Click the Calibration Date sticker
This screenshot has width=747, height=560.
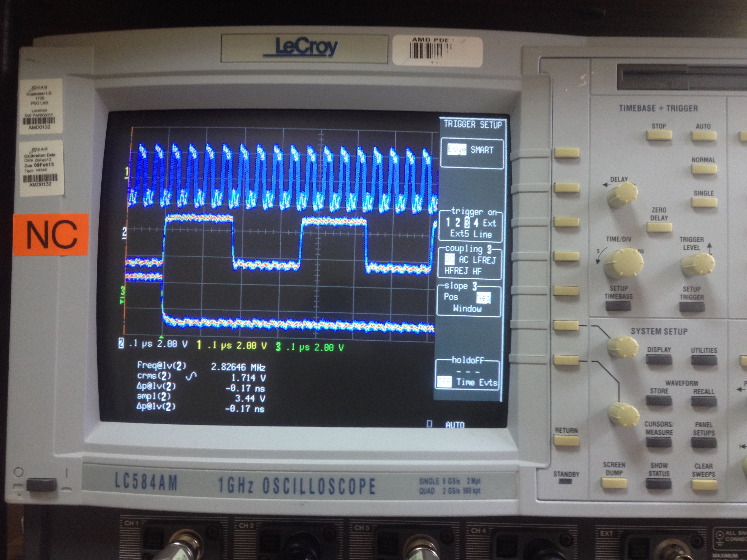41,168
